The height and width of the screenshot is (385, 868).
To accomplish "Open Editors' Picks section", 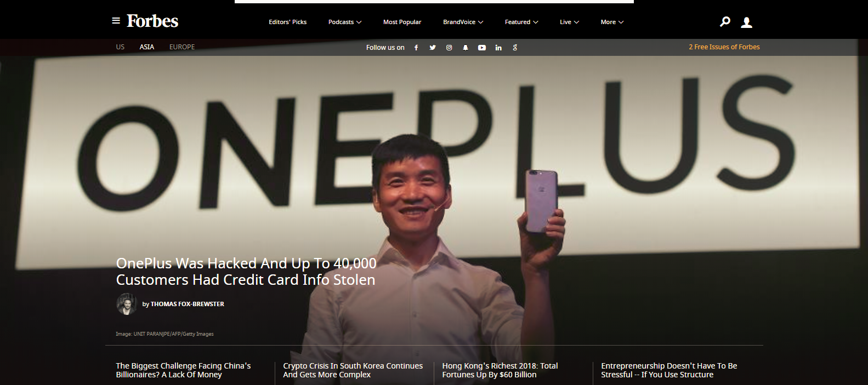I will tap(287, 22).
